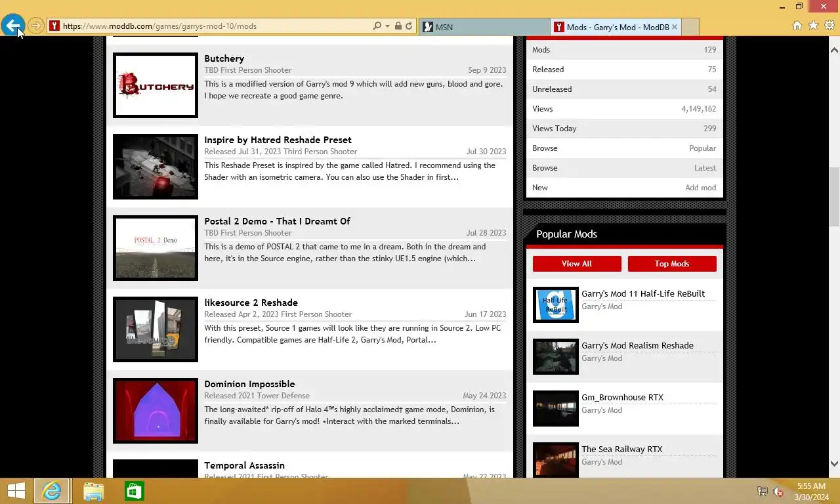840x504 pixels.
Task: Open the Windows Start button
Action: tap(16, 491)
